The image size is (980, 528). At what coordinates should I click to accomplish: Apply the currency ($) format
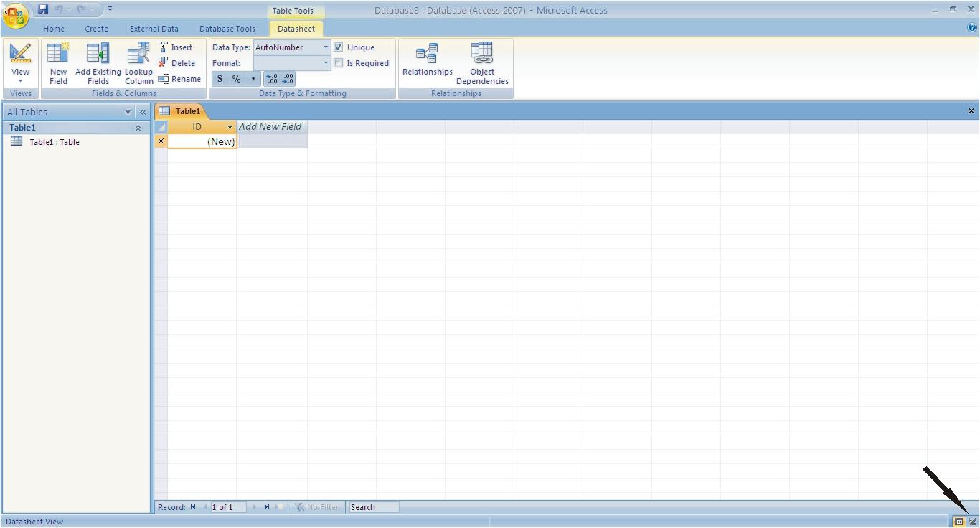pos(220,79)
